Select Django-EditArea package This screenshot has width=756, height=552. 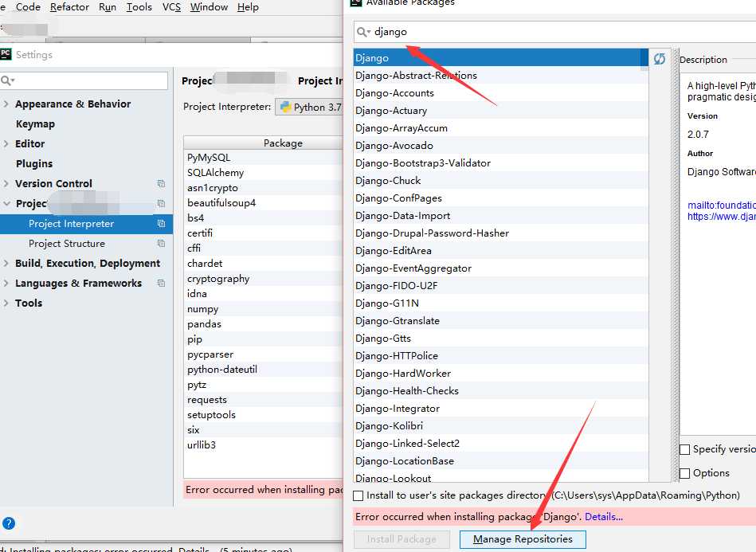point(500,251)
